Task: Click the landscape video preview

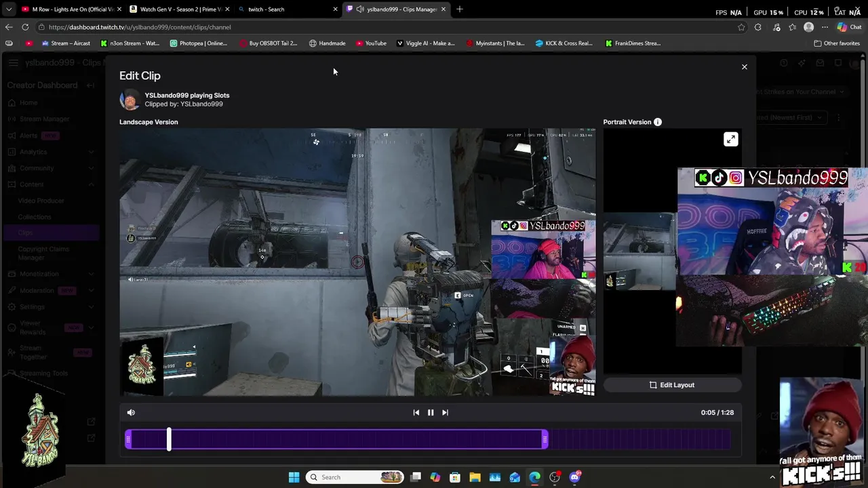Action: coord(357,262)
